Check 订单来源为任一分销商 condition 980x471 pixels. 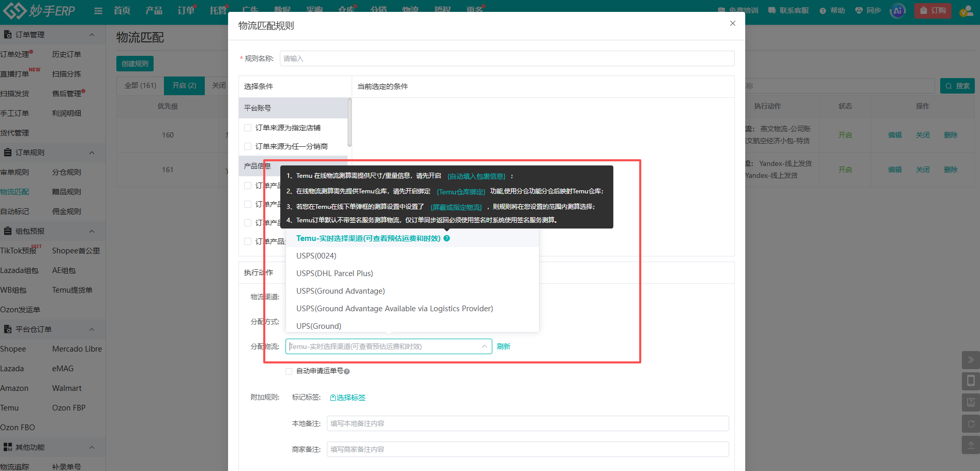(248, 146)
